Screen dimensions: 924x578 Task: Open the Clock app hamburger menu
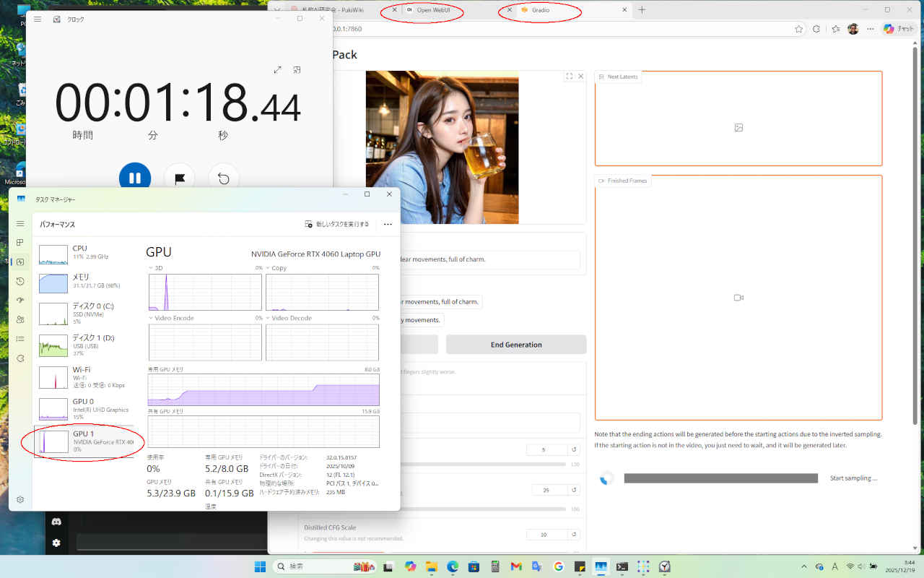pyautogui.click(x=38, y=20)
